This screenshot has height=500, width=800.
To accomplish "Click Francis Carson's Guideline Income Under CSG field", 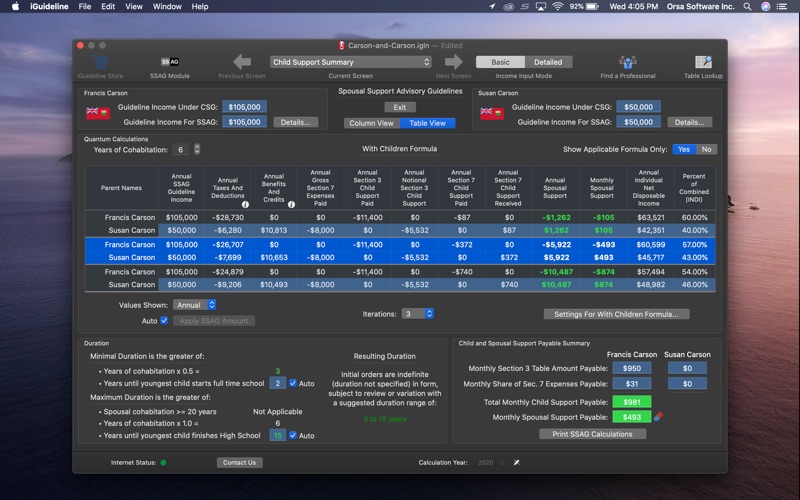I will (244, 107).
